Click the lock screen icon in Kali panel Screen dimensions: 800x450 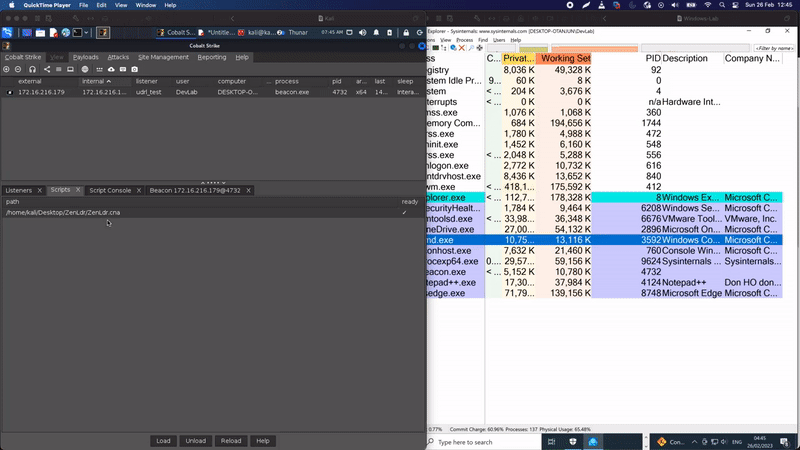pos(406,33)
